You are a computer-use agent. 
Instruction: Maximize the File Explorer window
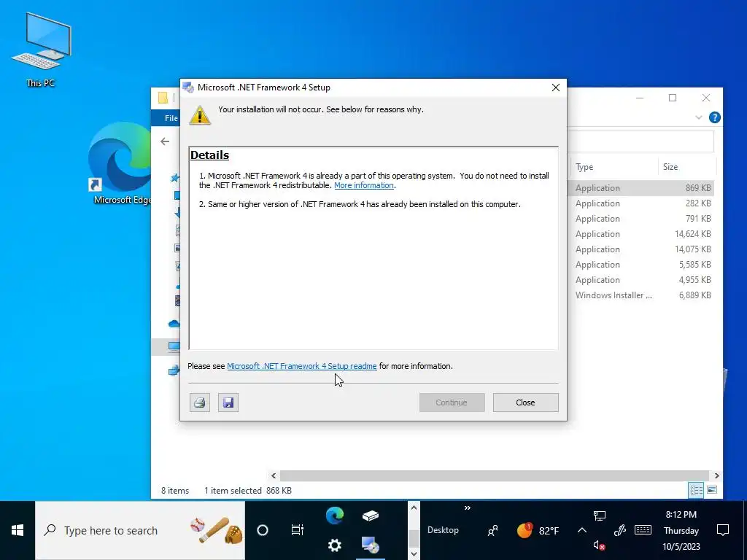pyautogui.click(x=673, y=98)
